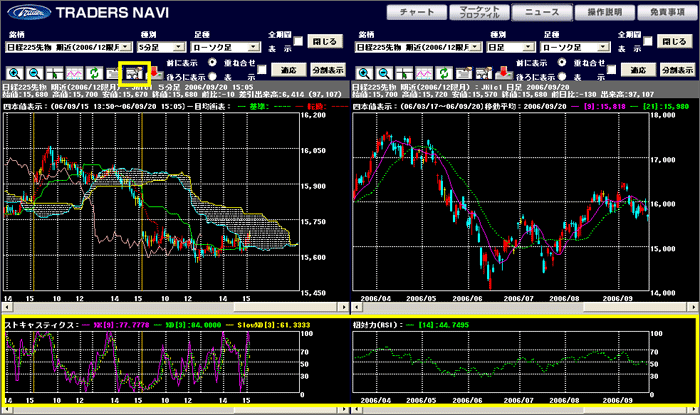Click the ストキャスティクス indicator chart
The image size is (700, 415).
click(151, 362)
